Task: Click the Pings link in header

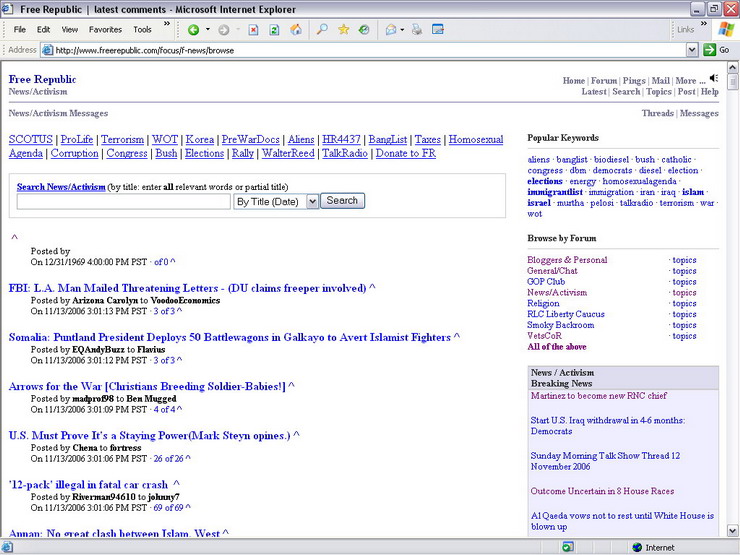Action: [x=634, y=81]
